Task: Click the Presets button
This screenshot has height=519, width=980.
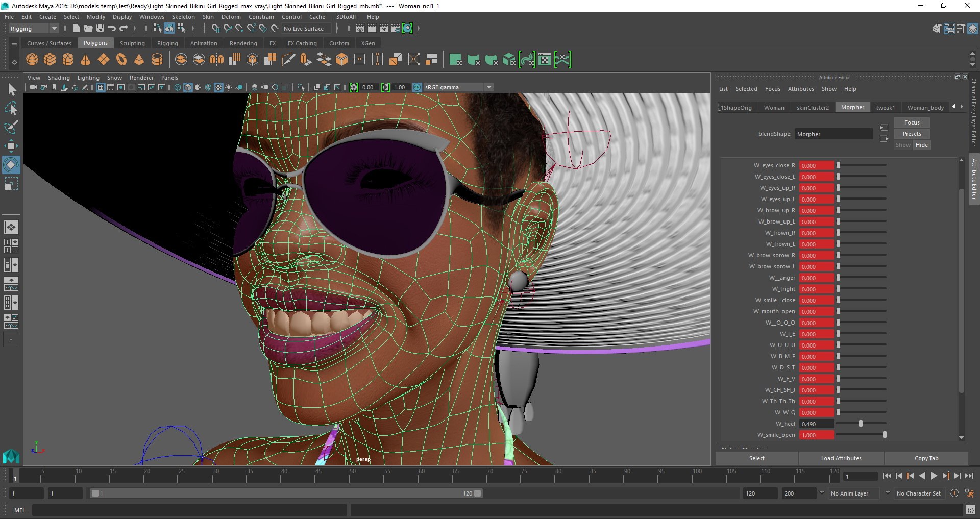Action: (x=912, y=134)
